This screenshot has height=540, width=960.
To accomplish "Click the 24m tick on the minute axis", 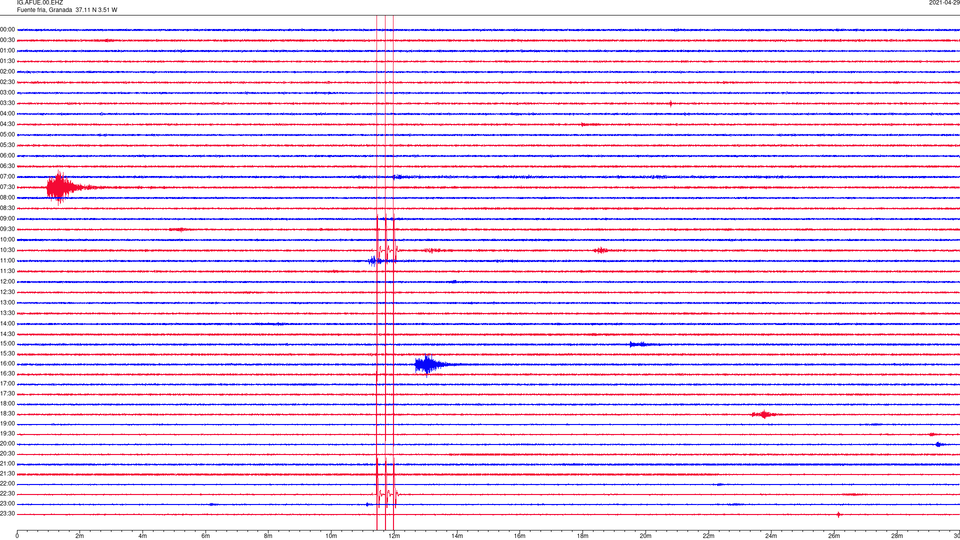I will (771, 536).
